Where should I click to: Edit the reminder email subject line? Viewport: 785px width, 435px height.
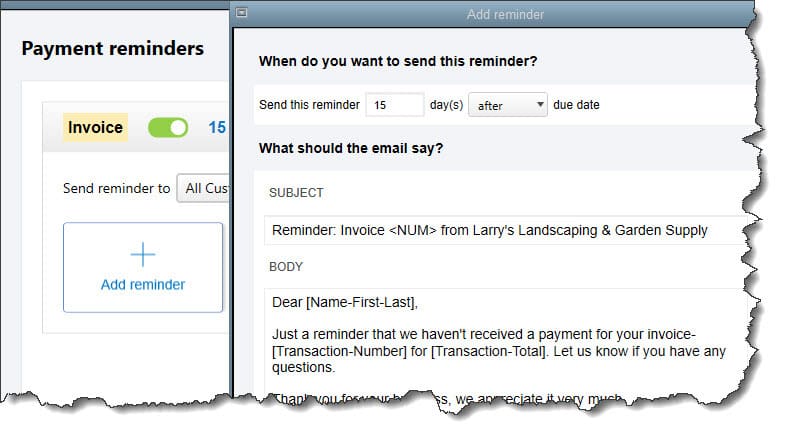point(506,230)
